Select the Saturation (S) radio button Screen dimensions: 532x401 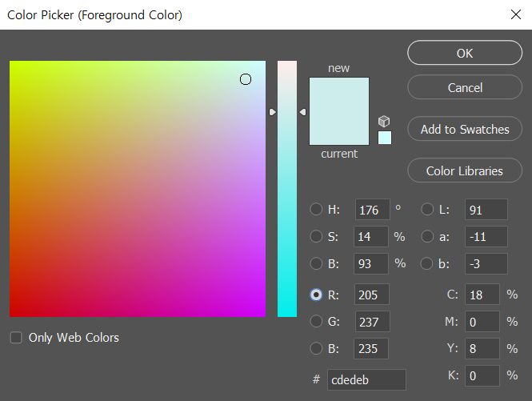tap(316, 237)
